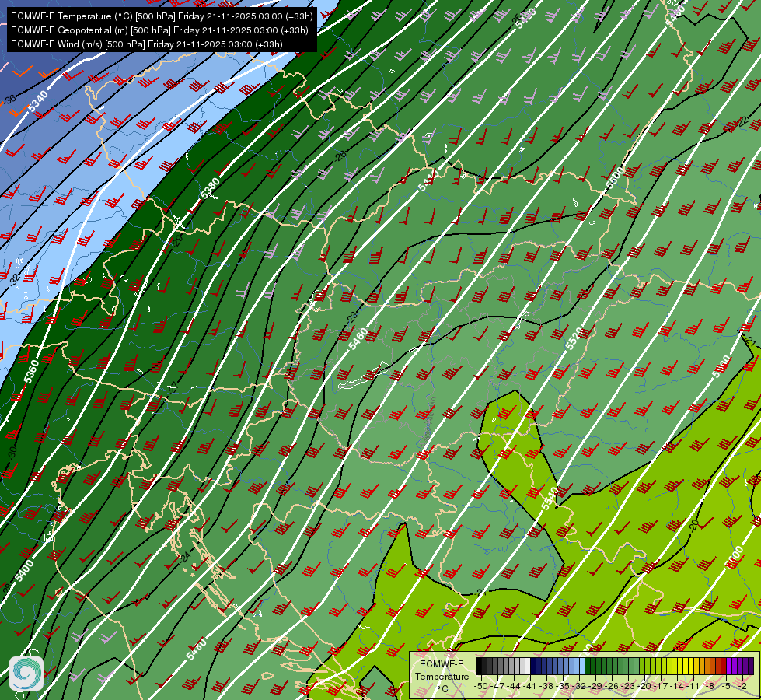
Task: Select the ECMWF-E Wind 500 hPa title line
Action: point(147,44)
